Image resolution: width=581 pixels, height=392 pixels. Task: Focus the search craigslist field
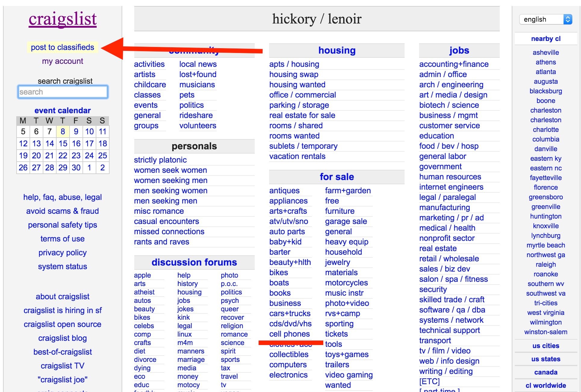coord(63,92)
